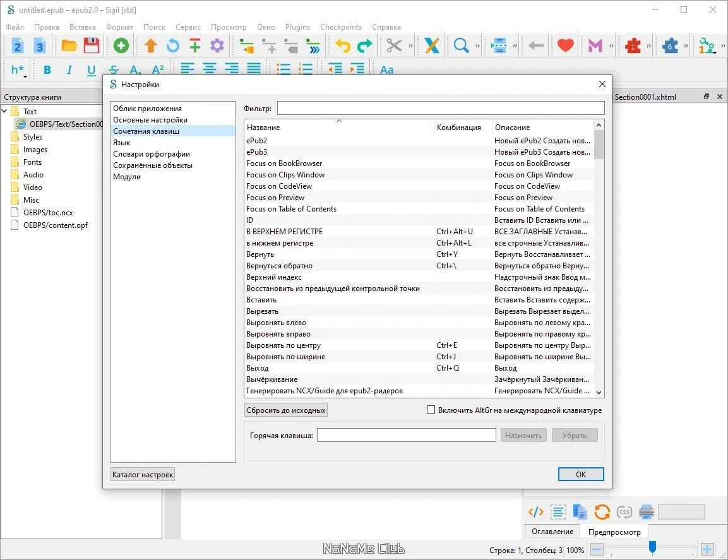Click the Preview inspect code icon
The height and width of the screenshot is (560, 728).
coord(536,512)
